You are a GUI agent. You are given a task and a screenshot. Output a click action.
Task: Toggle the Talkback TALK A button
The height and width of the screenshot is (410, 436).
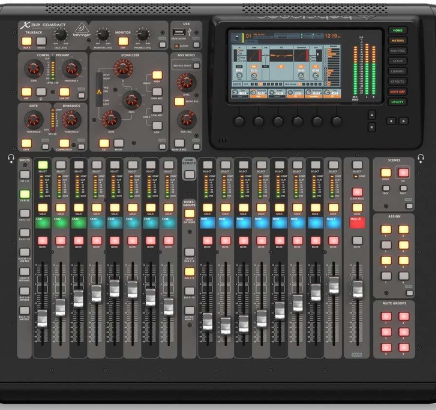tap(27, 41)
